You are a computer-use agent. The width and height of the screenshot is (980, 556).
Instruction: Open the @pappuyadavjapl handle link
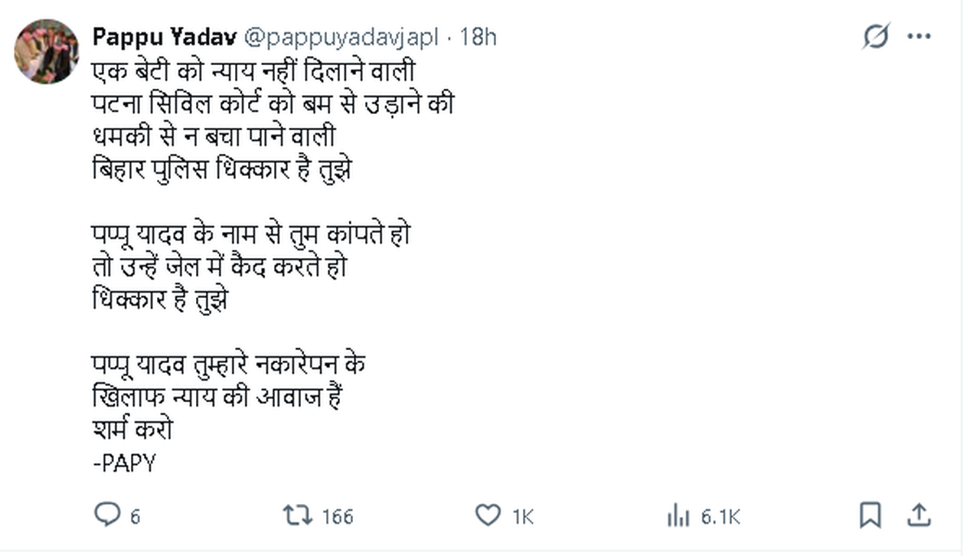point(341,36)
